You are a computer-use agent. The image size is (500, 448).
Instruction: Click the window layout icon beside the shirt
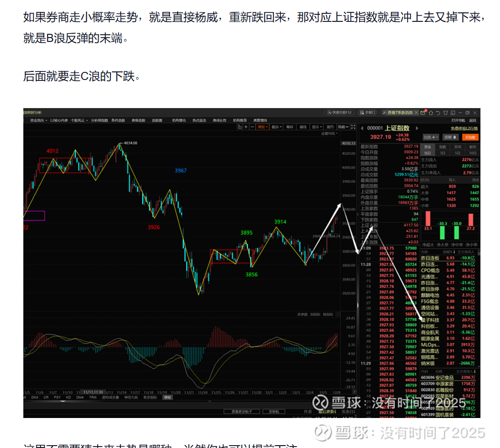(x=453, y=112)
